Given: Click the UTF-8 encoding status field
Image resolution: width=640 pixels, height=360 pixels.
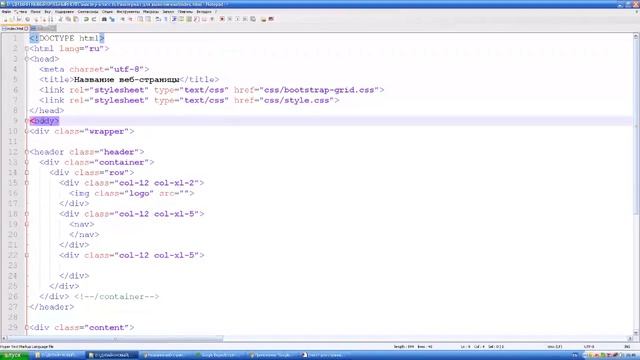Looking at the screenshot, I should (x=589, y=347).
